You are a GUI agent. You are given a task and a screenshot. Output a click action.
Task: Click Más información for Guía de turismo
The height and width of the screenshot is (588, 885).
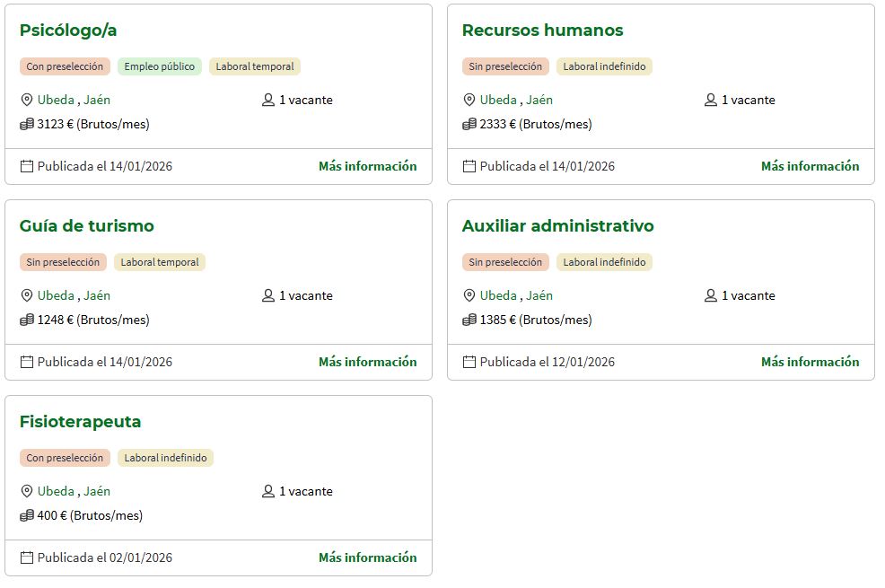367,362
